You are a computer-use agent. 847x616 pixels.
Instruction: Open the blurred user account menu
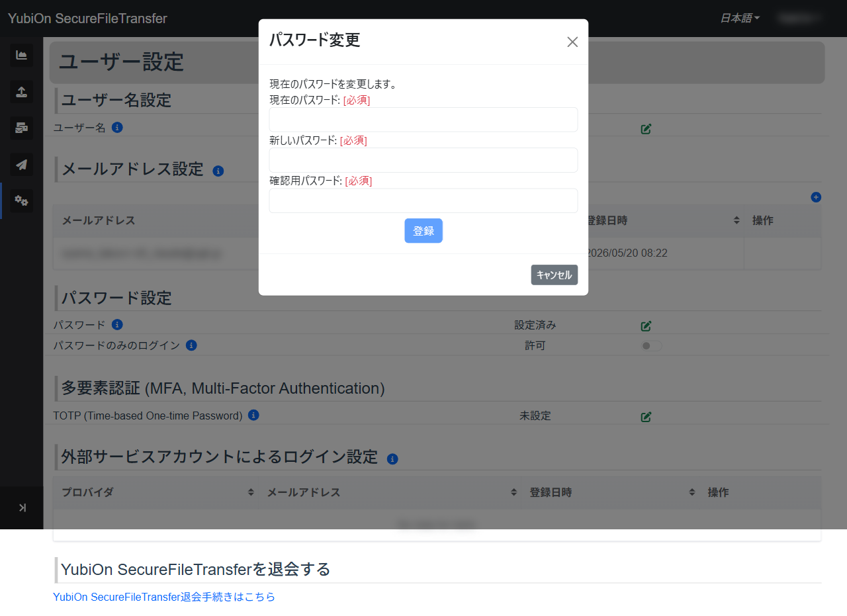click(801, 19)
